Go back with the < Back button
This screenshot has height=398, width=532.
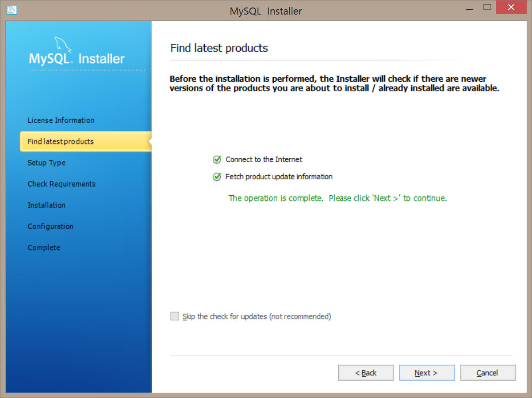click(x=366, y=373)
